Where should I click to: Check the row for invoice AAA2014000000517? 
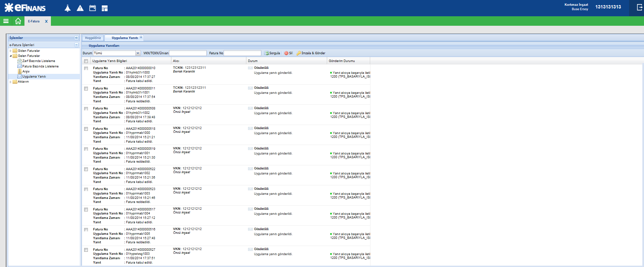86,210
